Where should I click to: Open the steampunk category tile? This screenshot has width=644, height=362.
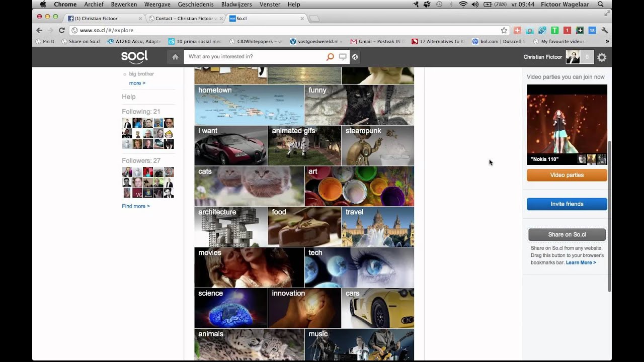pos(378,146)
